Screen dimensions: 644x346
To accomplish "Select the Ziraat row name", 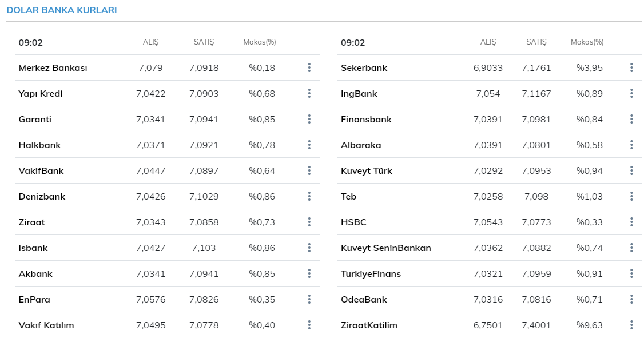I will [x=31, y=222].
